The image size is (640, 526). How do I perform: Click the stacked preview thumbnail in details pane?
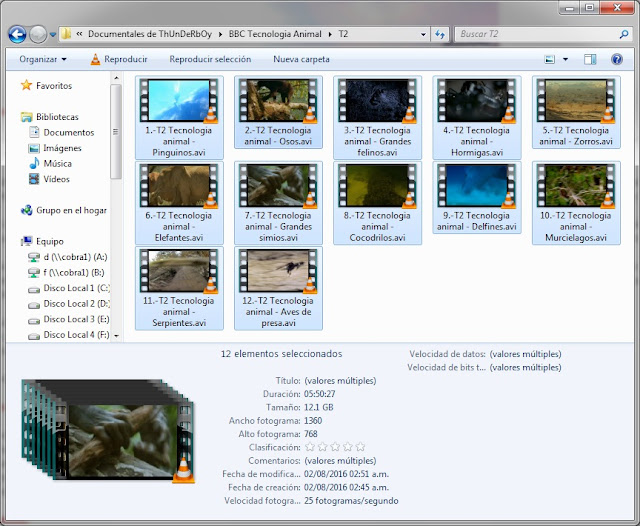coord(108,431)
